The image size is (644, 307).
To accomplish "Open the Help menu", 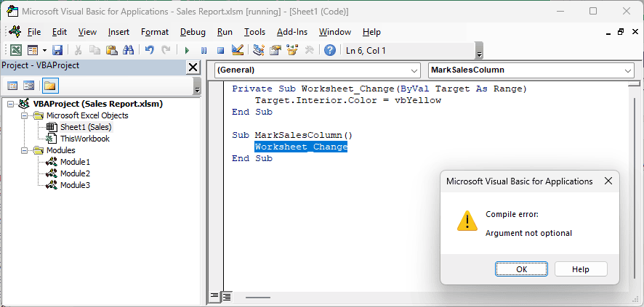I will (x=371, y=32).
